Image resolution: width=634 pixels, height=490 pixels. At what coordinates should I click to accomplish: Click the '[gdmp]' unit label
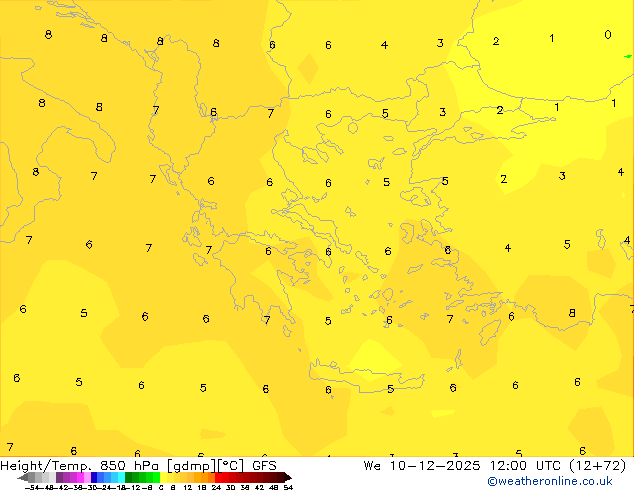coord(192,466)
